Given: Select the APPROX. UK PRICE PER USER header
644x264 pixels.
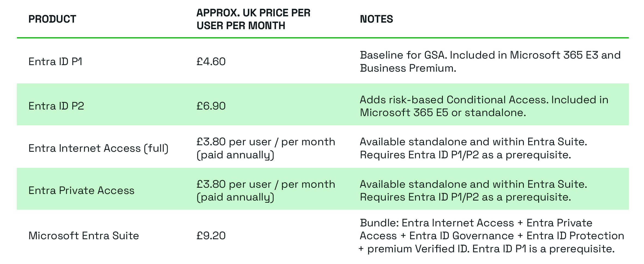Looking at the screenshot, I should pyautogui.click(x=253, y=19).
